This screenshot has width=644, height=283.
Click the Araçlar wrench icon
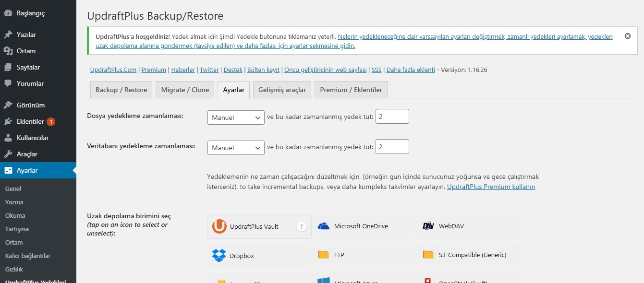coord(8,154)
